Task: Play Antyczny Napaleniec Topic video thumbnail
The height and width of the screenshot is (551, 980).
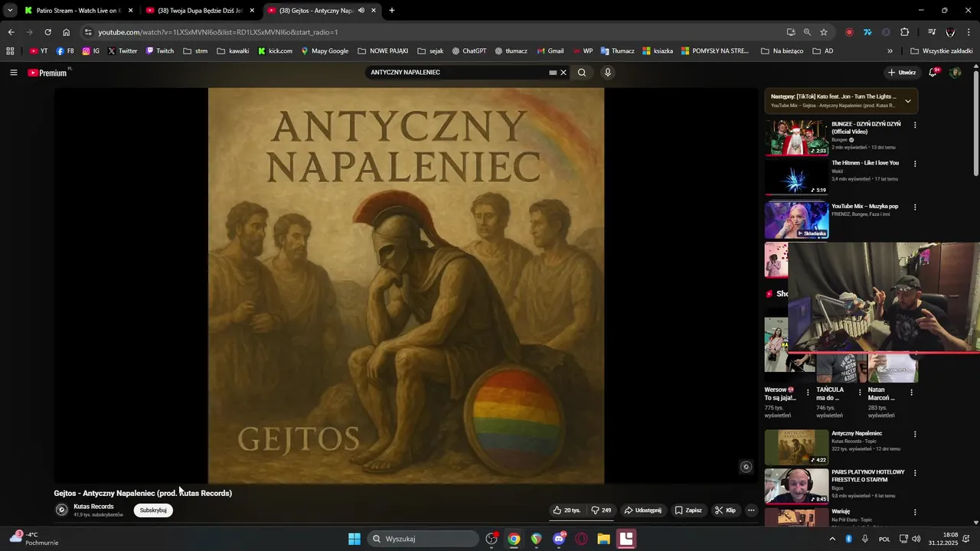Action: click(796, 447)
